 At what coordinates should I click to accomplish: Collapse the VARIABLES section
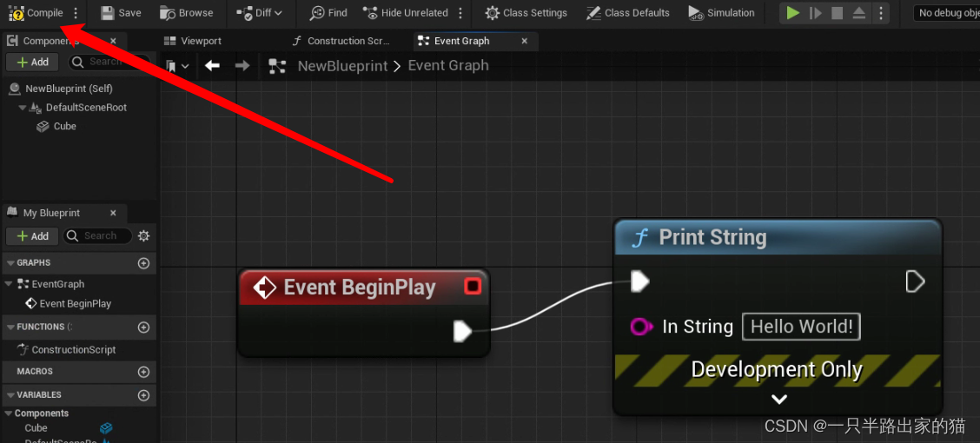click(x=12, y=395)
